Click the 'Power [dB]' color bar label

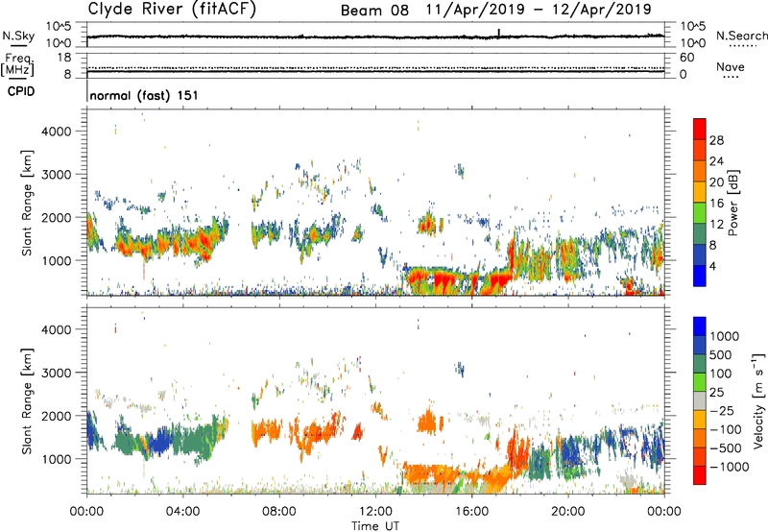coord(732,203)
